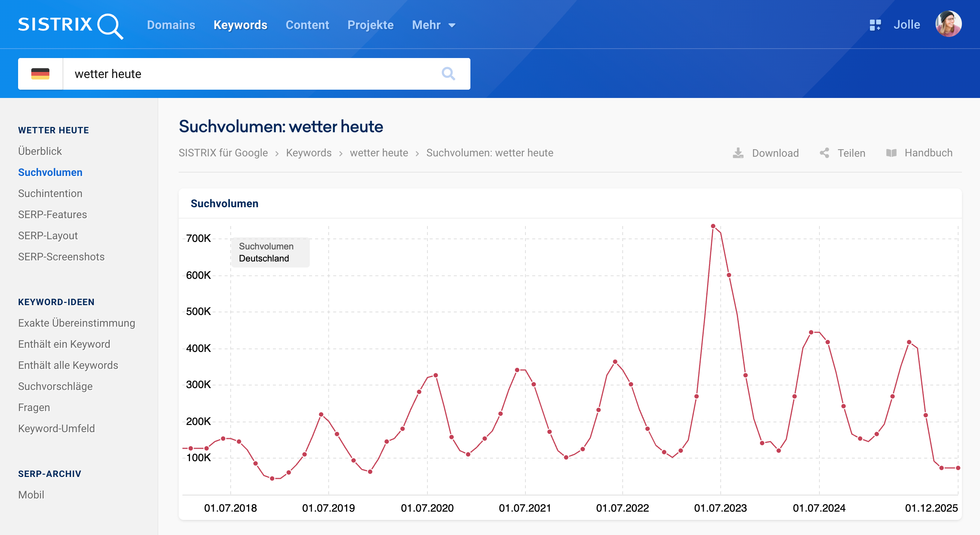
Task: Open the Keywords navigation tab
Action: (240, 25)
